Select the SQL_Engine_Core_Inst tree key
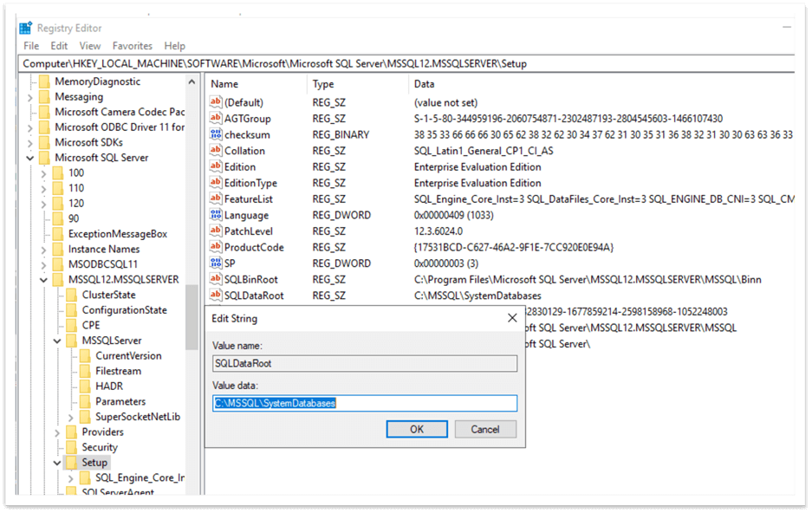 coord(140,477)
